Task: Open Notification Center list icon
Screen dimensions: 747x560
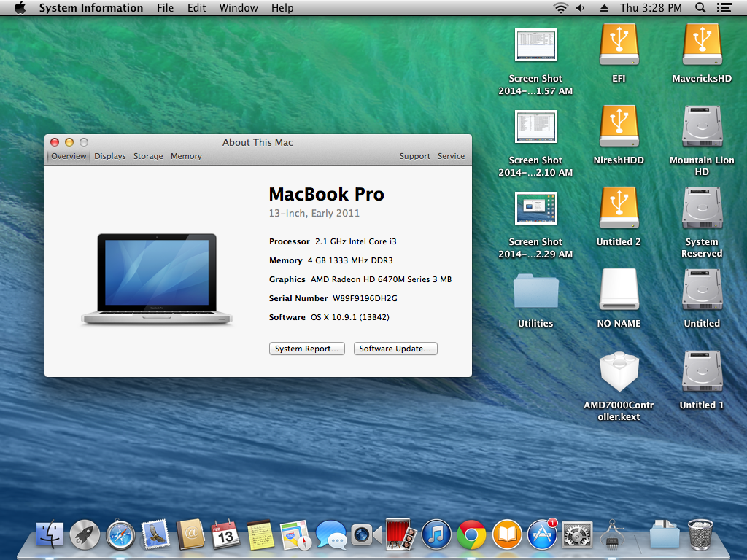Action: click(x=724, y=7)
